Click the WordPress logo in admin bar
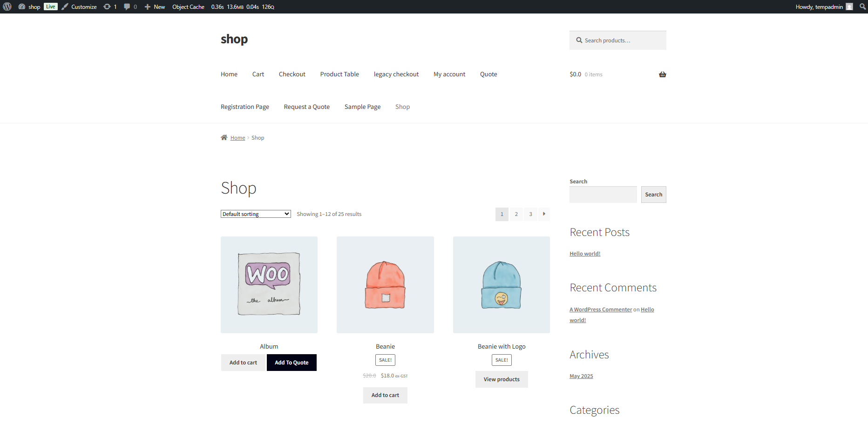Screen dimensions: 868x424 coord(7,7)
